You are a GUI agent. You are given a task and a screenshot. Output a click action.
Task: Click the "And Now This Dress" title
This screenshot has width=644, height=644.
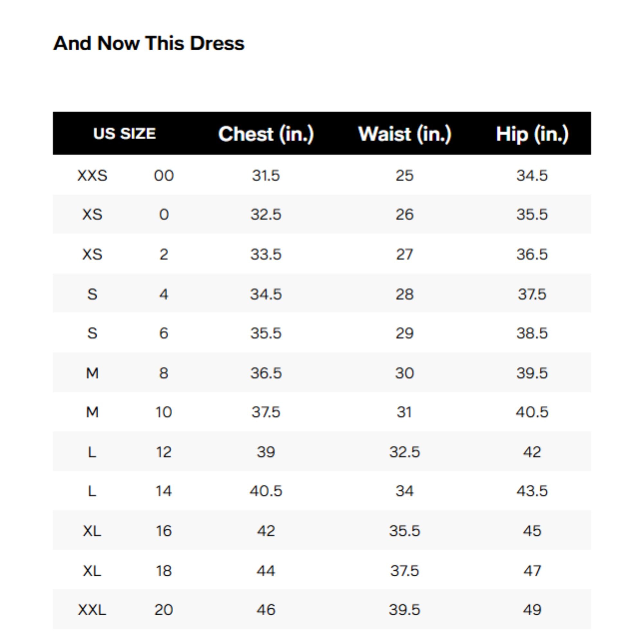coord(149,43)
